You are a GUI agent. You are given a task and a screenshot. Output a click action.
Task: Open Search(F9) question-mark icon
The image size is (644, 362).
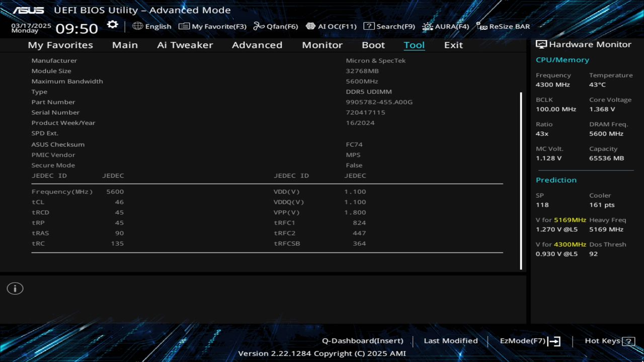[x=369, y=26]
